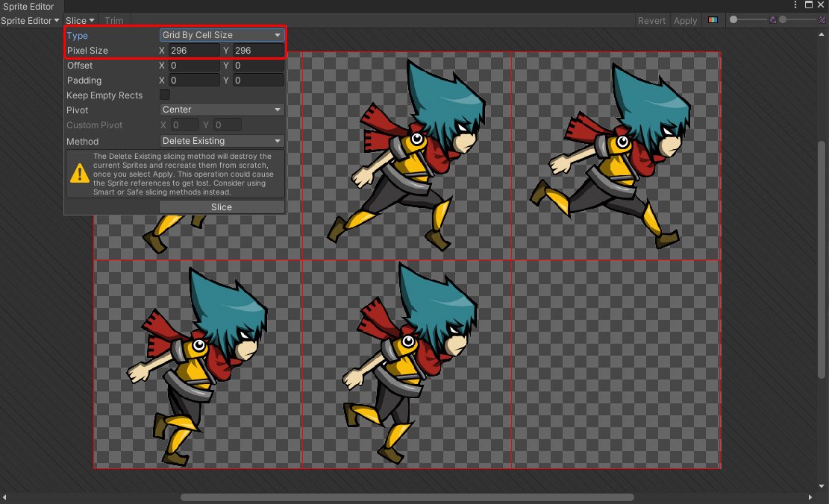Click the Padding X field

coord(193,81)
